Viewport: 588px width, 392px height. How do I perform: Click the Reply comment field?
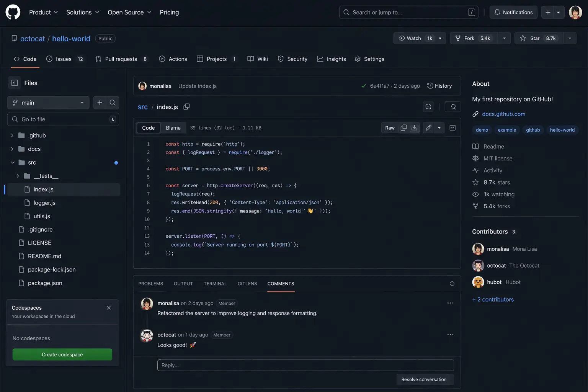click(x=305, y=365)
